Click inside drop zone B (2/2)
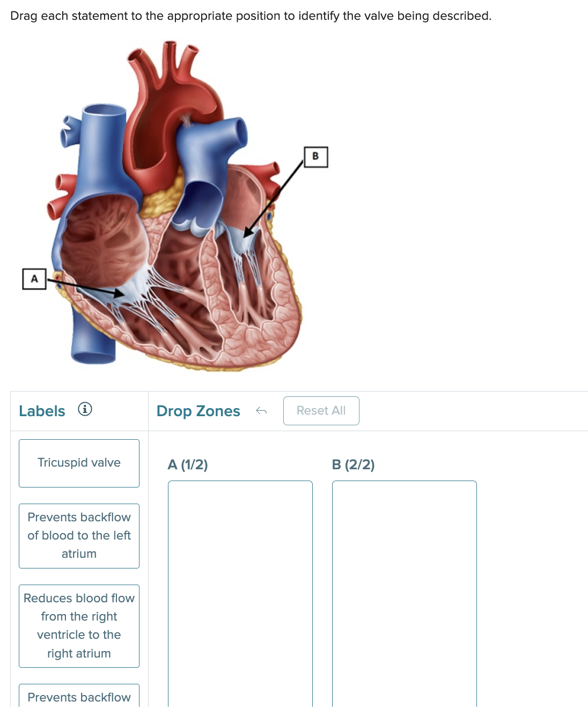588x709 pixels. (x=404, y=594)
